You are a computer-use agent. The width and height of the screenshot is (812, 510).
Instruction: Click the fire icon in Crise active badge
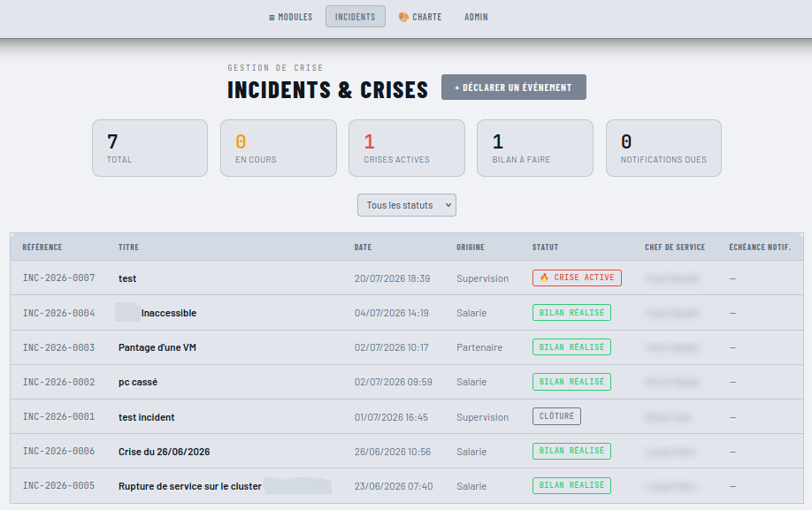544,278
